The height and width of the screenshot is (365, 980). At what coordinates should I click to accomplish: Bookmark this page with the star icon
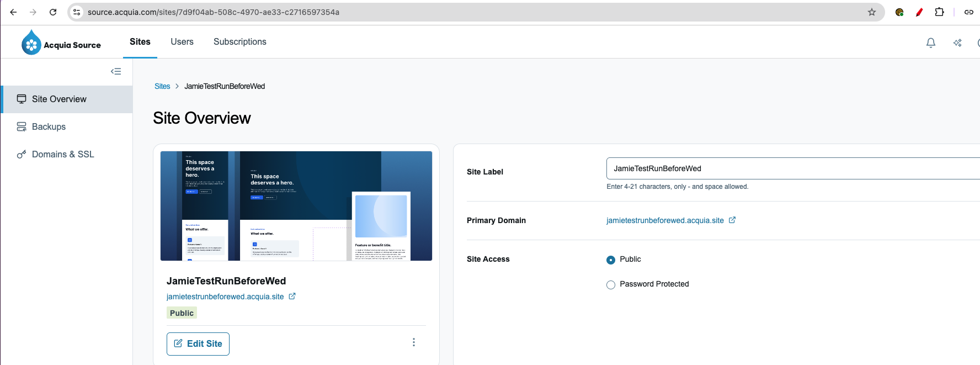[872, 12]
